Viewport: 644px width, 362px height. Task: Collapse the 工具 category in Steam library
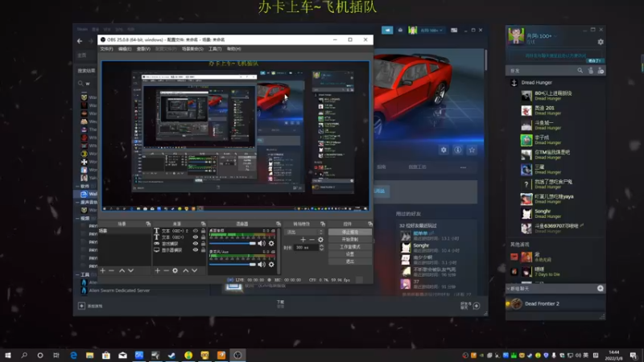coord(77,274)
